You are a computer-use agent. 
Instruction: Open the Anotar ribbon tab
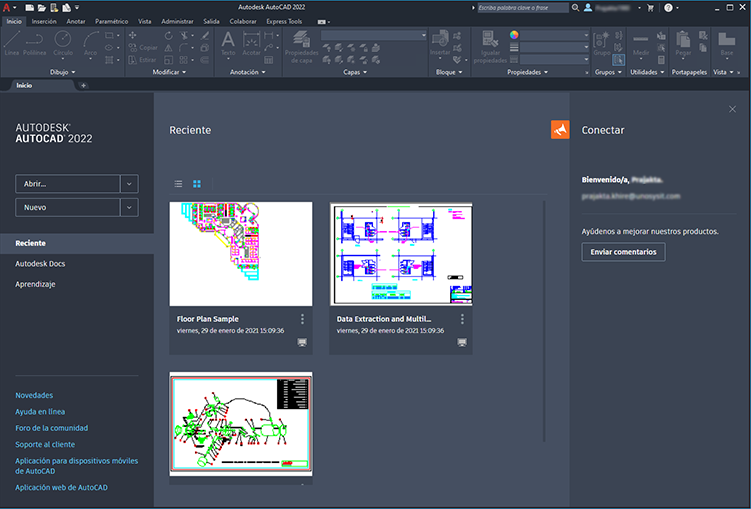(76, 22)
